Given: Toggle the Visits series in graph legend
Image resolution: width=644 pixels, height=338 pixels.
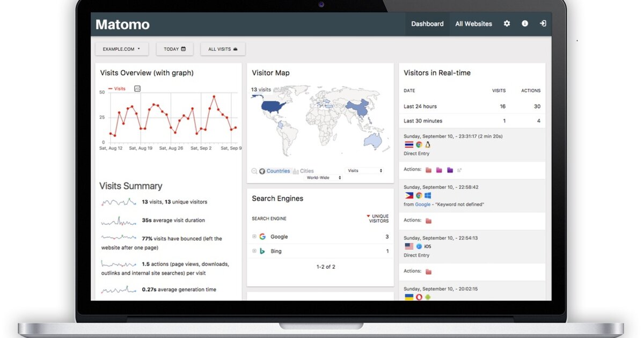Looking at the screenshot, I should click(x=117, y=89).
